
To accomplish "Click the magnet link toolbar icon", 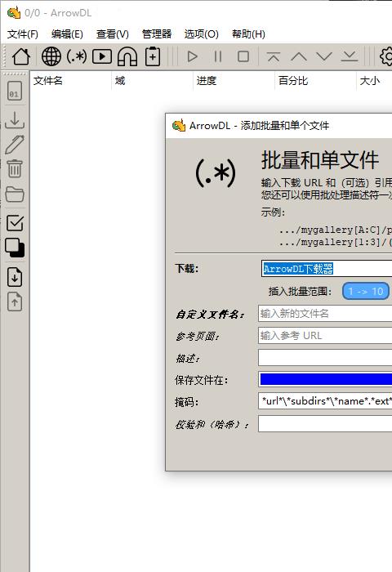I will pos(127,56).
